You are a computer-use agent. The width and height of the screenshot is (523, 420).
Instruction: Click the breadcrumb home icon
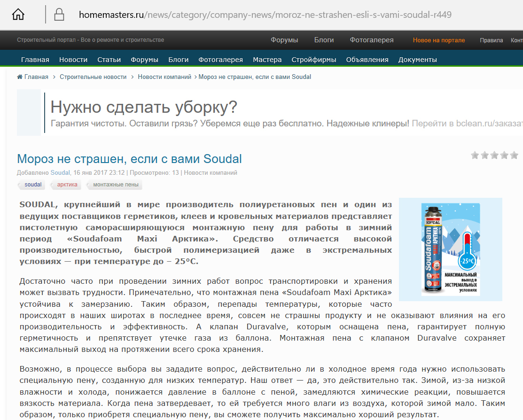20,77
